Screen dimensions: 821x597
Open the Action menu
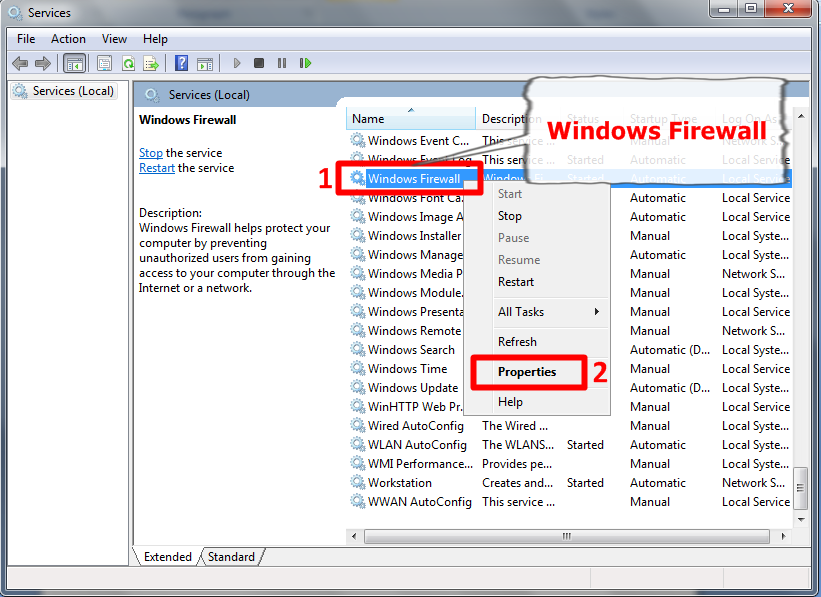click(68, 39)
